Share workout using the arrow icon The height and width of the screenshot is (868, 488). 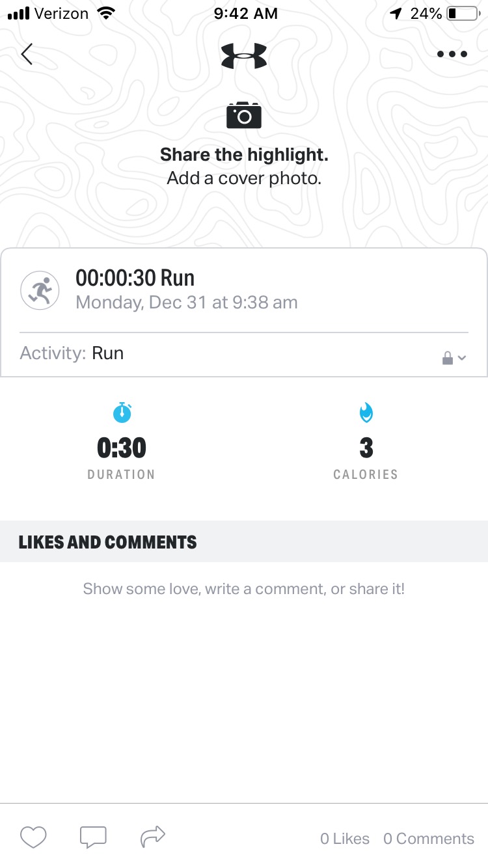(x=153, y=836)
